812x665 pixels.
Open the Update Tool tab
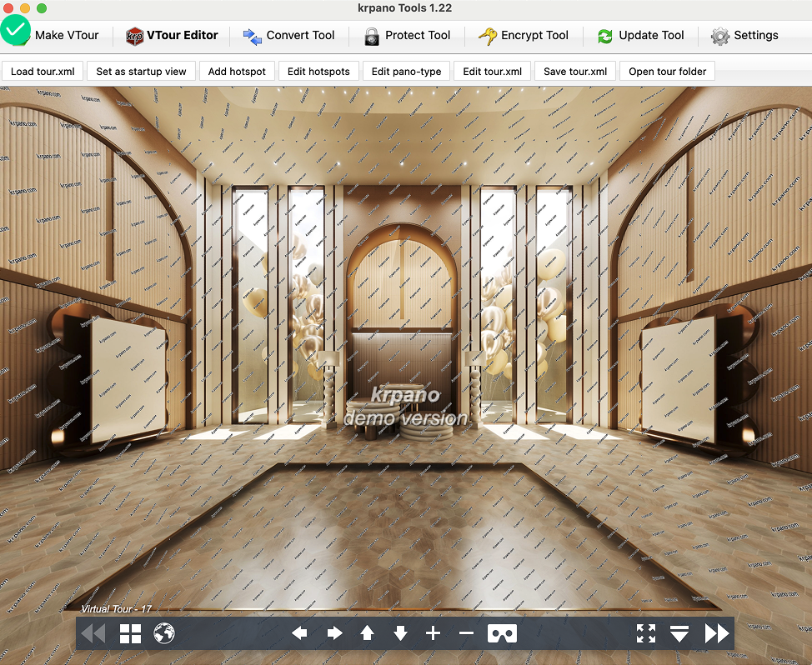coord(640,35)
